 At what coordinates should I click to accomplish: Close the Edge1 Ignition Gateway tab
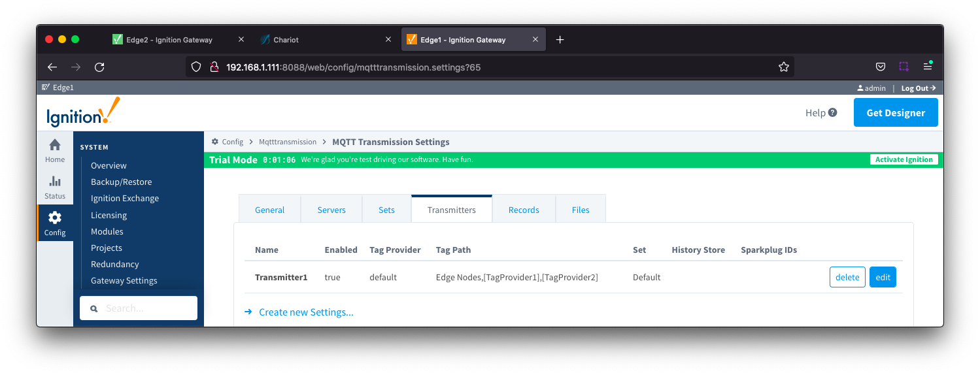[535, 40]
